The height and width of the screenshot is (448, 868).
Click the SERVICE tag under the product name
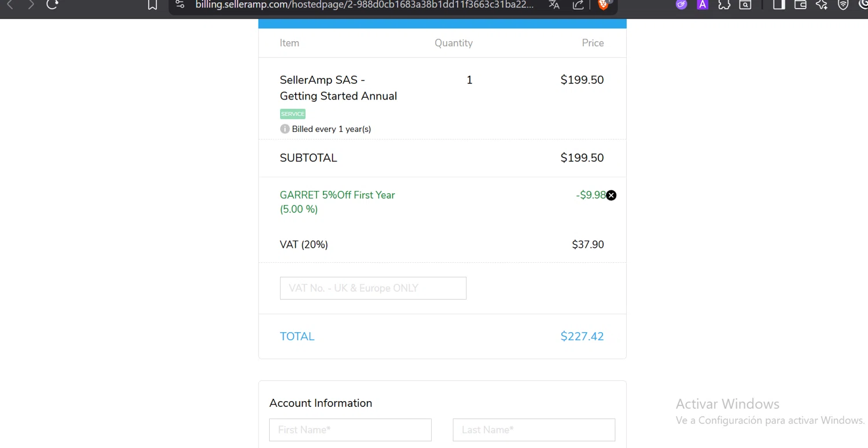pos(293,114)
